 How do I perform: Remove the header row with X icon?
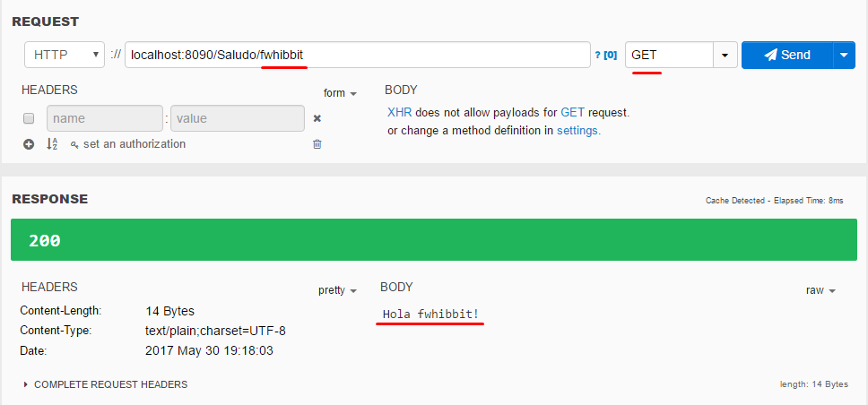point(317,118)
